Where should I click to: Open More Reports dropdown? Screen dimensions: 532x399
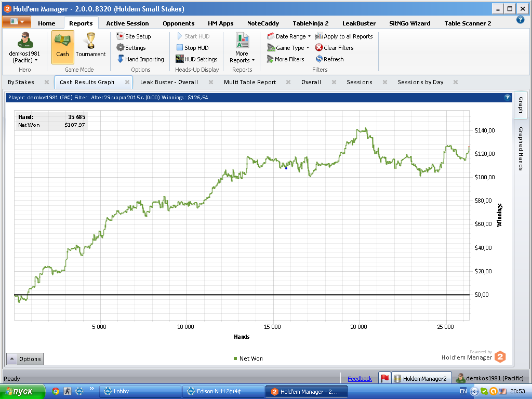point(242,48)
